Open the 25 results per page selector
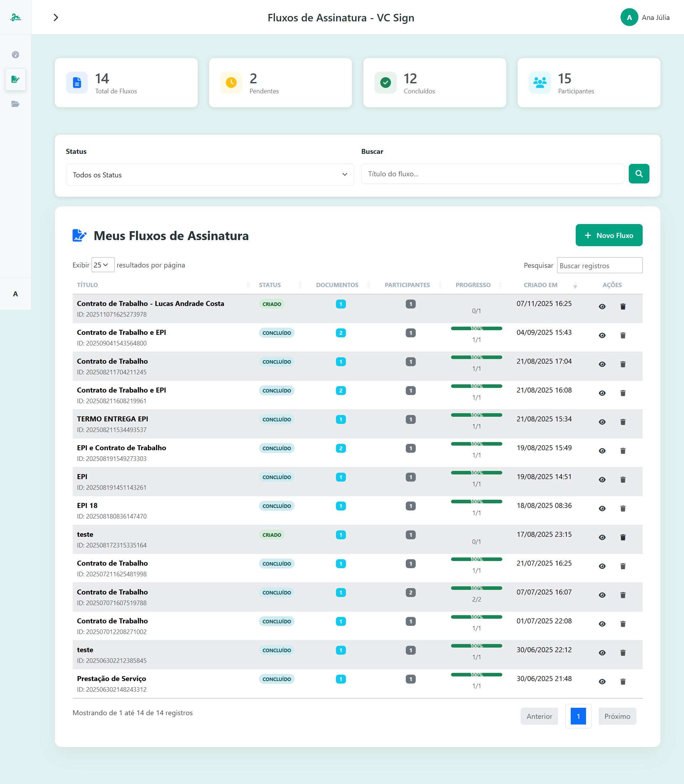 point(103,265)
